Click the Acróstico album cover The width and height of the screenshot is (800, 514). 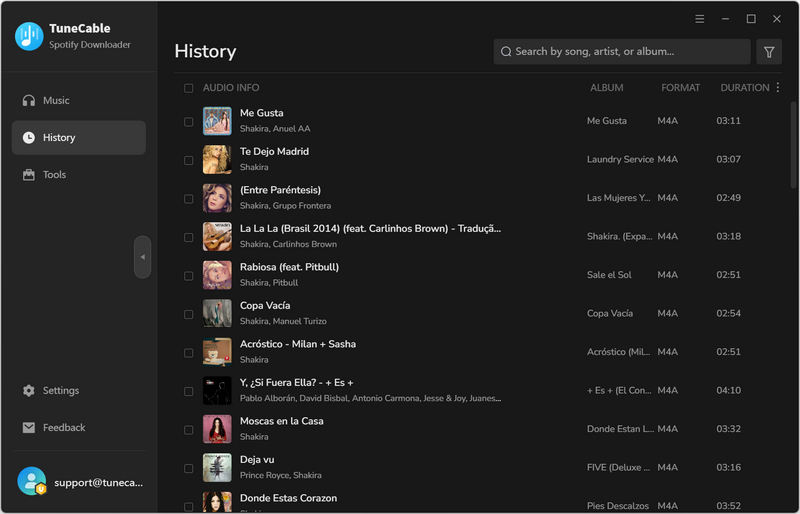coord(217,352)
